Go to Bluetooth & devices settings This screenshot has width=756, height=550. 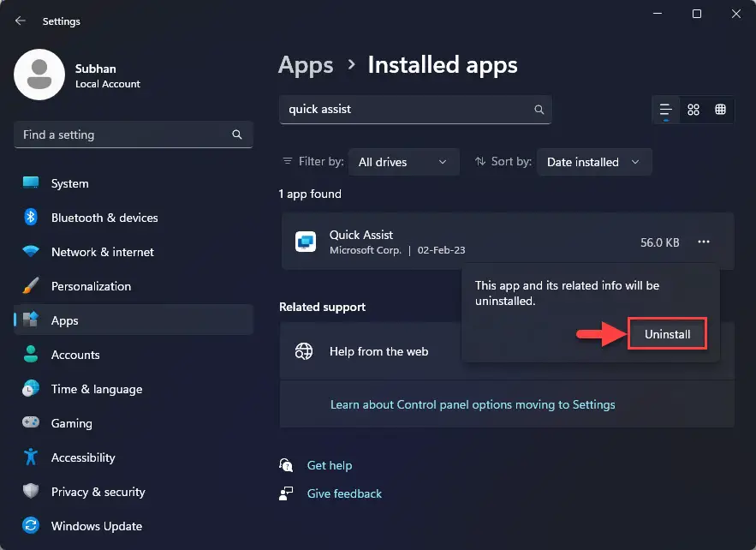pyautogui.click(x=104, y=218)
